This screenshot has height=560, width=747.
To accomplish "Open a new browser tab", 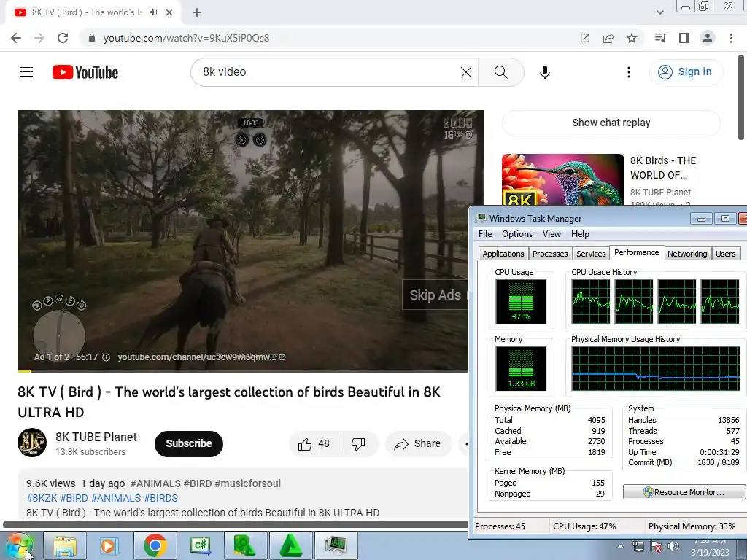I will point(197,12).
